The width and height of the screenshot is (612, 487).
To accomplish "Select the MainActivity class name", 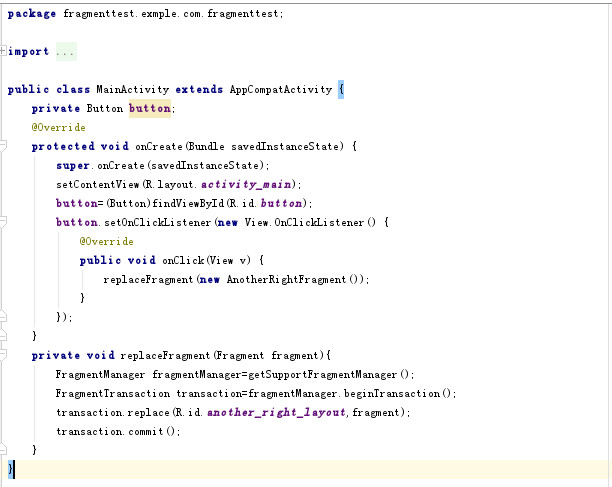I will pyautogui.click(x=133, y=89).
